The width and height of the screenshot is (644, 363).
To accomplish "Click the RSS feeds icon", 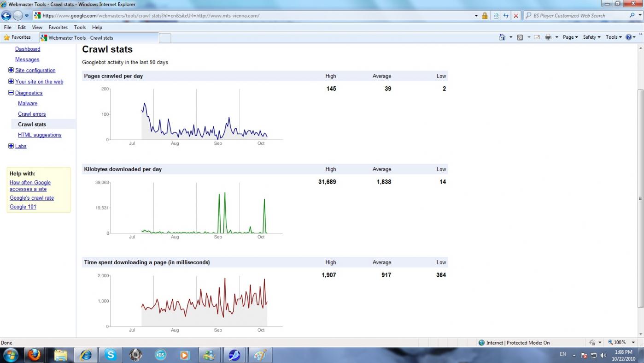I will click(520, 37).
